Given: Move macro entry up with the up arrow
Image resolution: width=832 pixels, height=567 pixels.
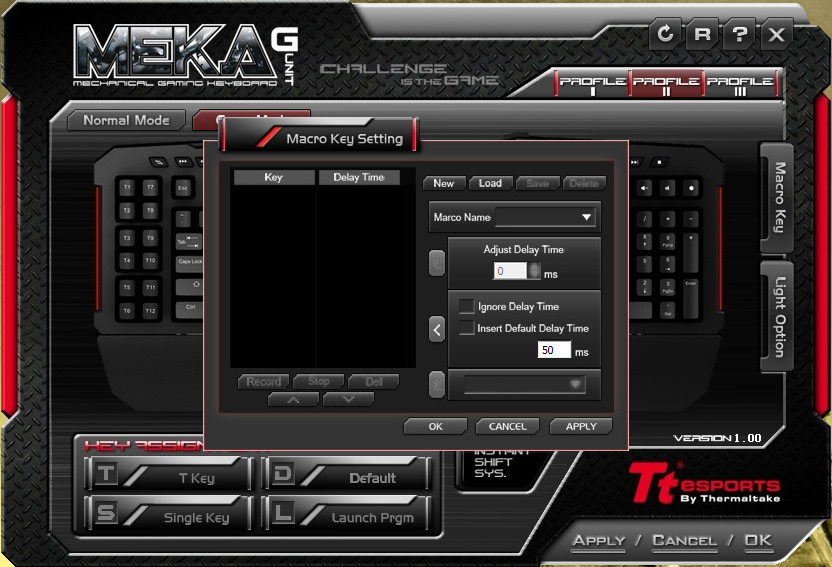Looking at the screenshot, I should (x=293, y=399).
